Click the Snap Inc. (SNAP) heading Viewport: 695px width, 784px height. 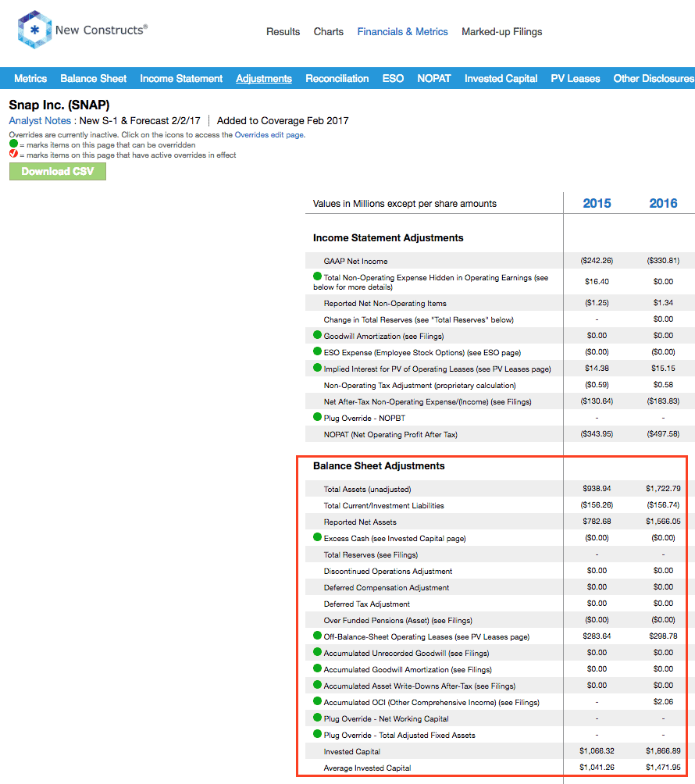click(x=59, y=105)
